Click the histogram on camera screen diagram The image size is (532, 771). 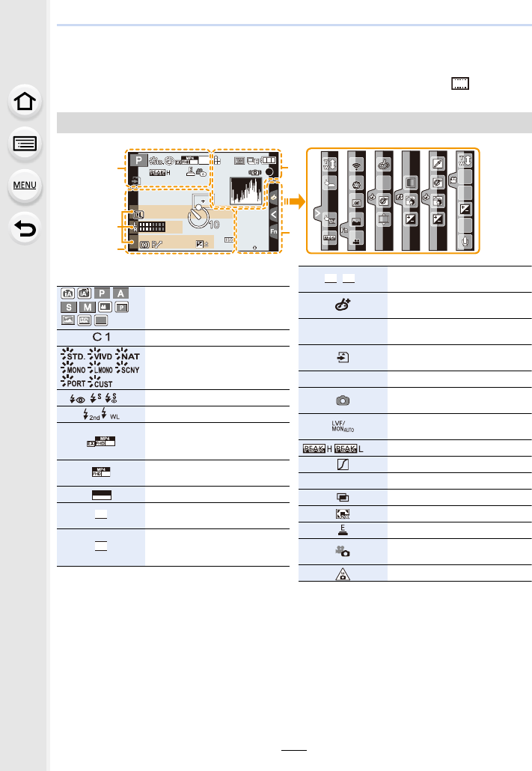pyautogui.click(x=246, y=191)
